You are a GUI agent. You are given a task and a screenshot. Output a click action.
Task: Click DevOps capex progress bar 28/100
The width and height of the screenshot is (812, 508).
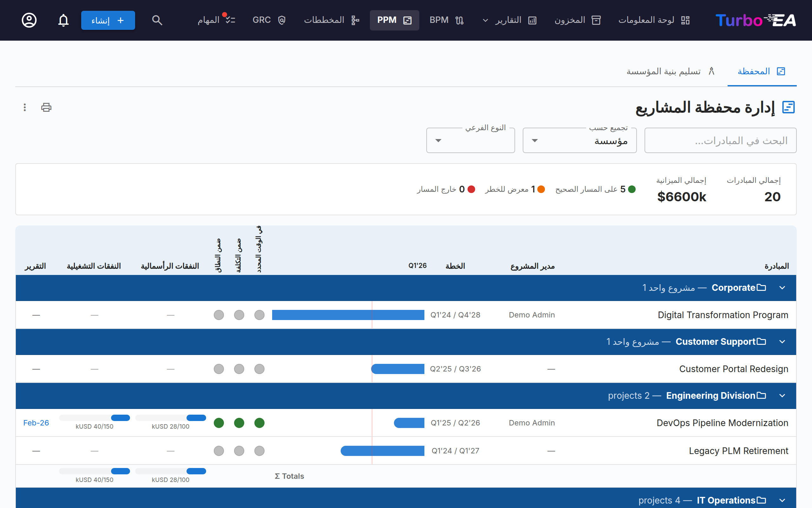pyautogui.click(x=170, y=418)
